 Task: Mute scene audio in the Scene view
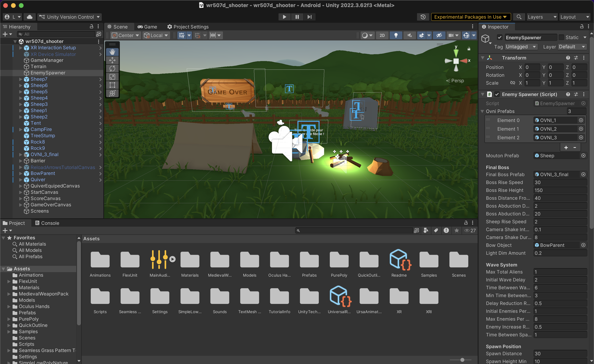click(x=409, y=35)
